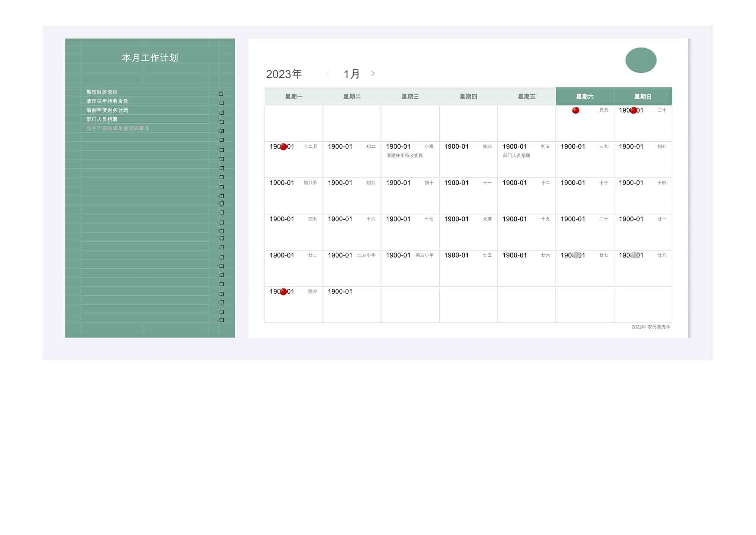Click the 二十 lunar date label
Viewport: 756px width, 535px height.
[603, 219]
